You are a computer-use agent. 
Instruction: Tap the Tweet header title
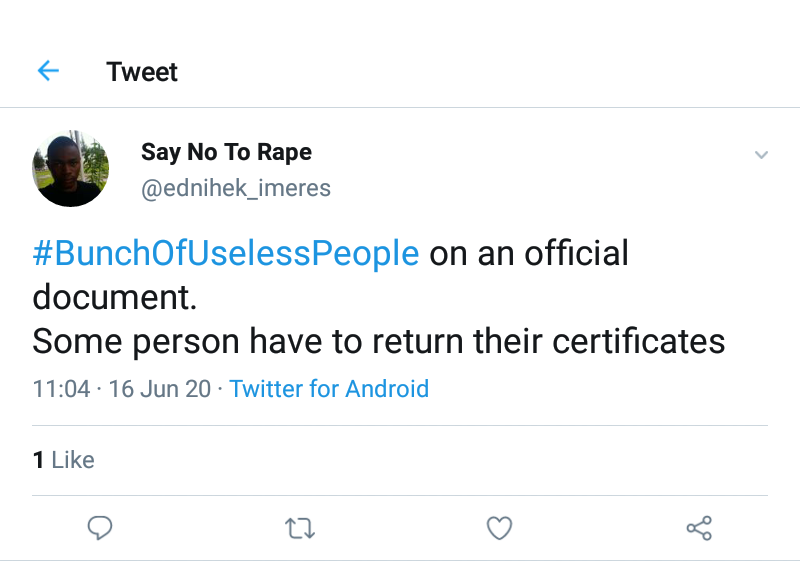pos(142,72)
